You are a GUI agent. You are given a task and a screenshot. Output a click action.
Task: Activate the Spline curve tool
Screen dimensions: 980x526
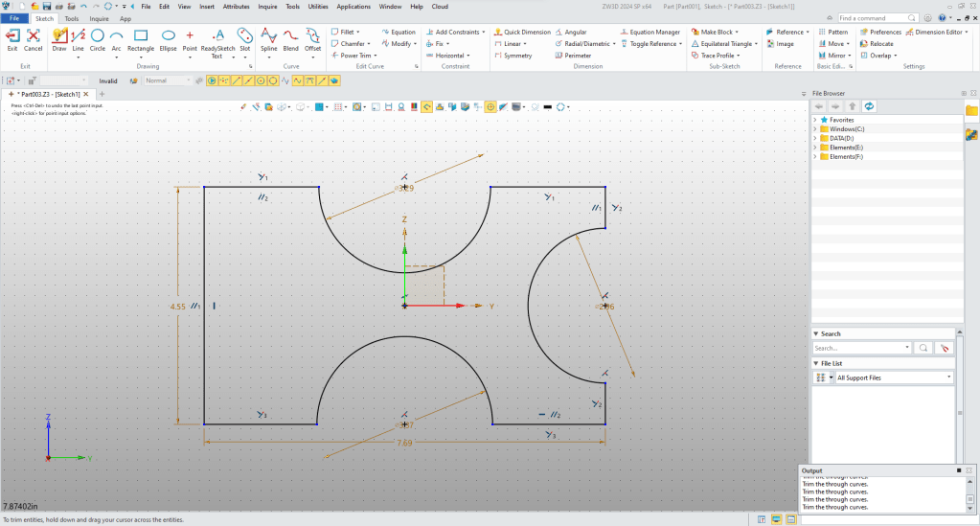(x=268, y=36)
